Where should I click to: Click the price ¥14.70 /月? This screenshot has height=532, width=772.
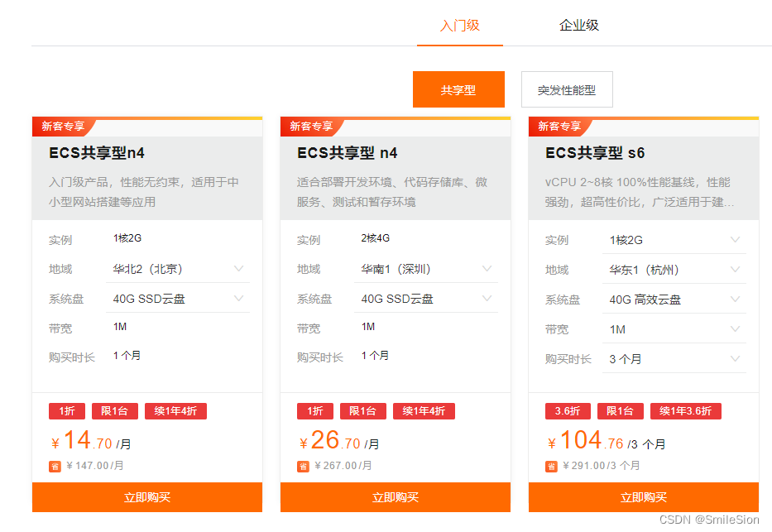91,440
